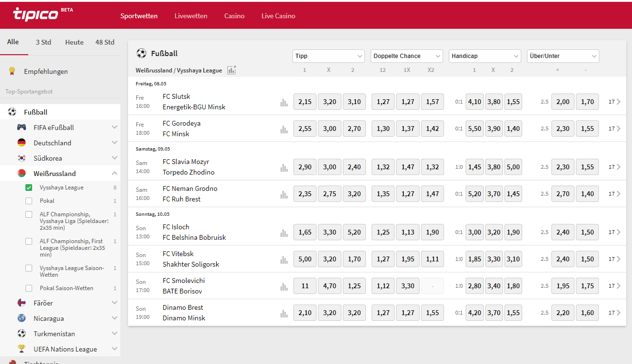Viewport: 632px width, 364px height.
Task: Click the trophy icon next to Empfehlungen
Action: point(12,71)
